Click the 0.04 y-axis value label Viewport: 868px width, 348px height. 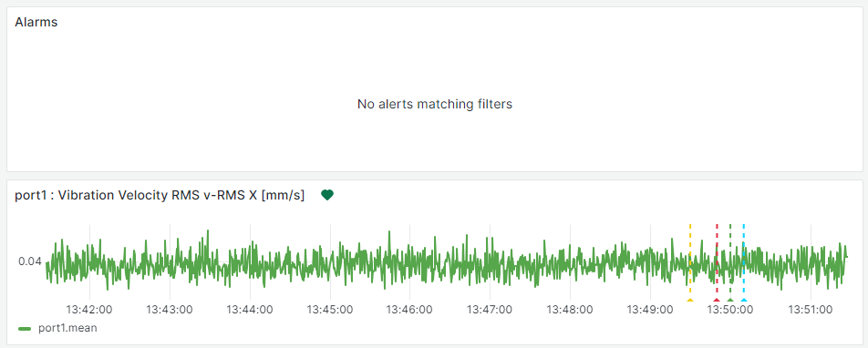tap(30, 261)
